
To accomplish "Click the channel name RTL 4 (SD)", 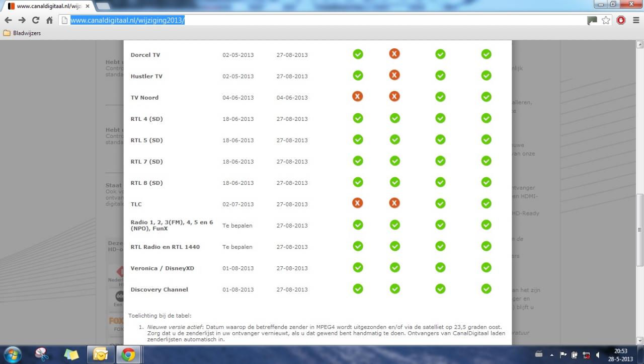I will coord(146,119).
